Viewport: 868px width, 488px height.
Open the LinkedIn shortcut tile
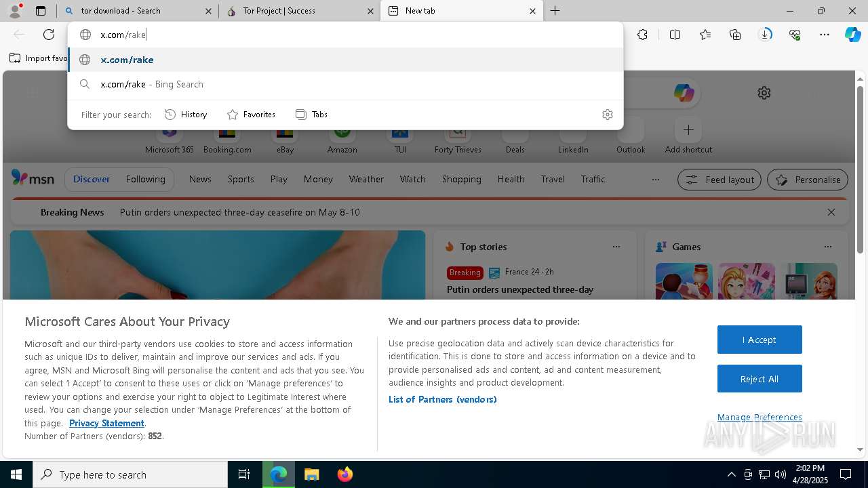[x=573, y=136]
